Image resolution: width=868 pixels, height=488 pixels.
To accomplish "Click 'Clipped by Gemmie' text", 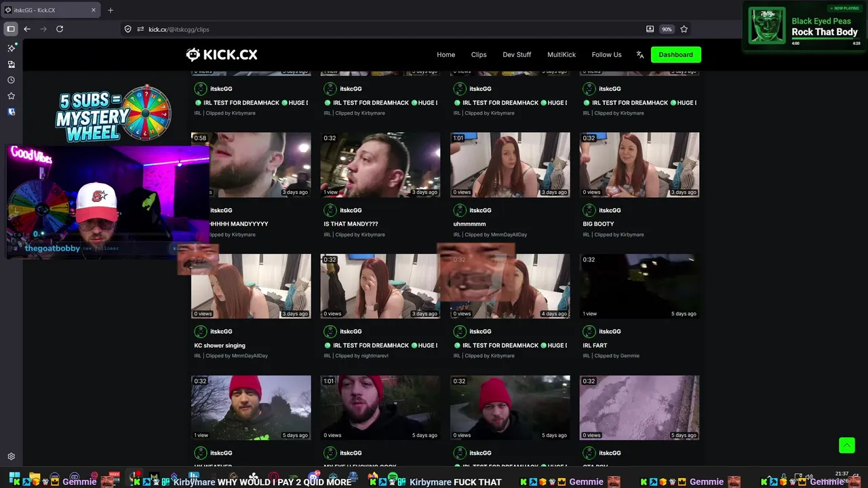I will 616,356.
